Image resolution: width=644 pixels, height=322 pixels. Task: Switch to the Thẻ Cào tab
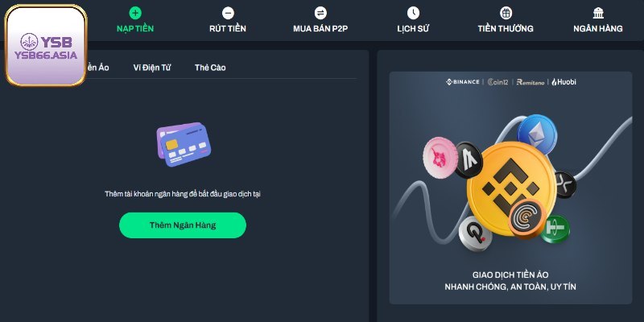tap(210, 68)
